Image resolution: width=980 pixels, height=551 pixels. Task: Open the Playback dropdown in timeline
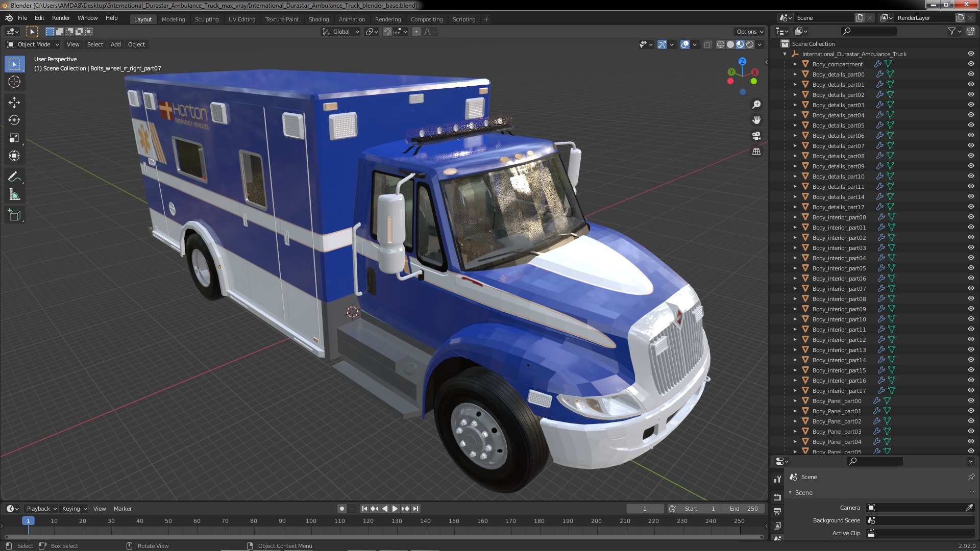tap(41, 509)
